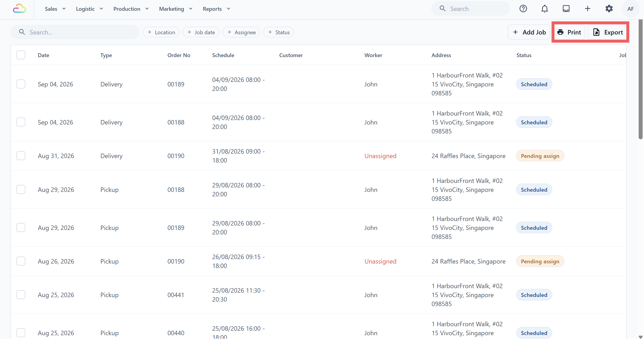644x339 pixels.
Task: Click Scheduled badge for order 00441
Action: coord(534,295)
